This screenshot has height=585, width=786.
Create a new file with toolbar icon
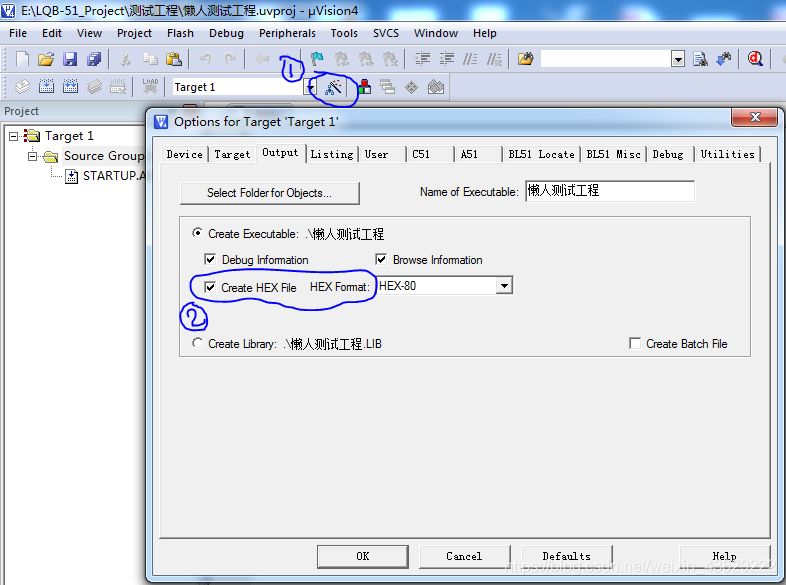[x=22, y=59]
